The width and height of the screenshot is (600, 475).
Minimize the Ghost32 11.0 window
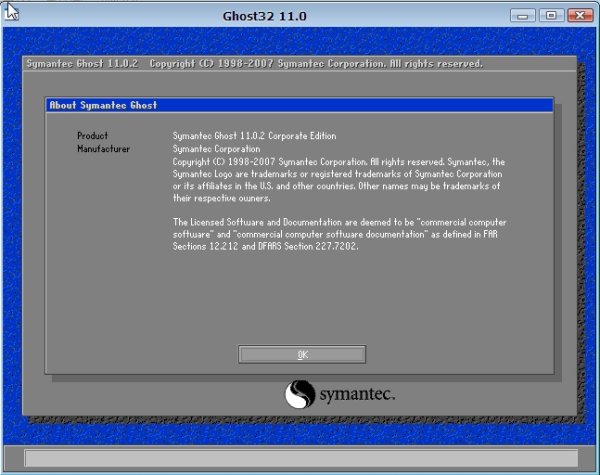[523, 16]
